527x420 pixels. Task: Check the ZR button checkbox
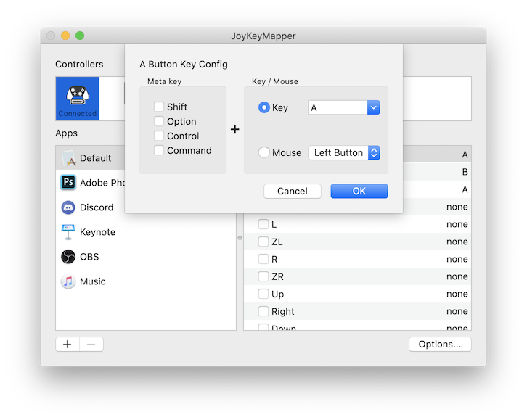263,276
